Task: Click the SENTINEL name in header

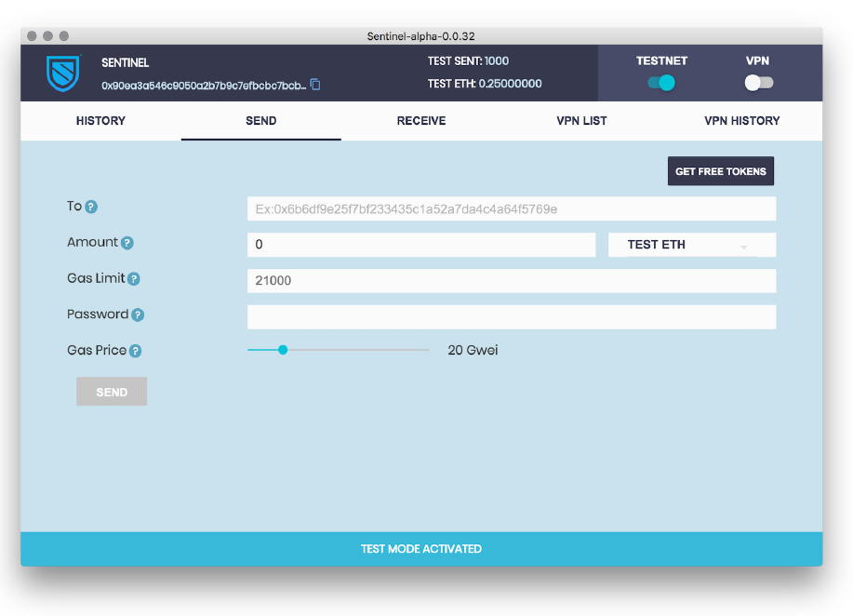Action: [x=126, y=62]
